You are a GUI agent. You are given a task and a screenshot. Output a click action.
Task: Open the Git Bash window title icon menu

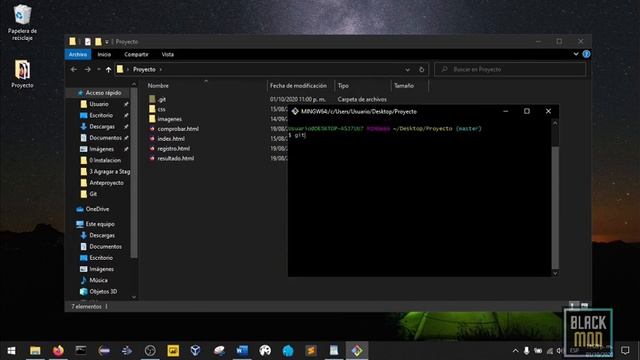click(295, 111)
